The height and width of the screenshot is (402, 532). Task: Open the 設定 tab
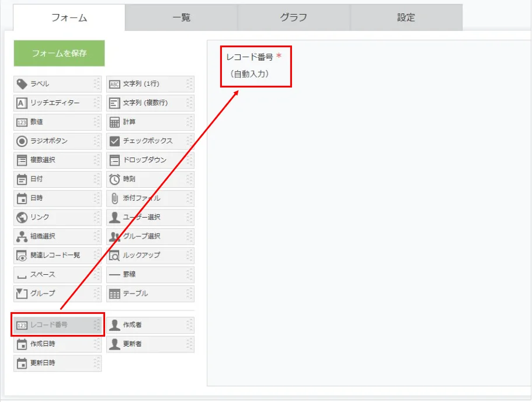406,18
